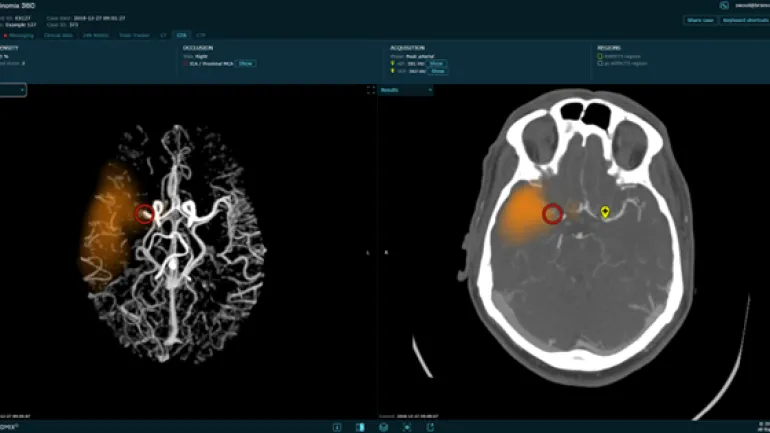Show the first acquisition marker location
This screenshot has width=770, height=433.
437,63
